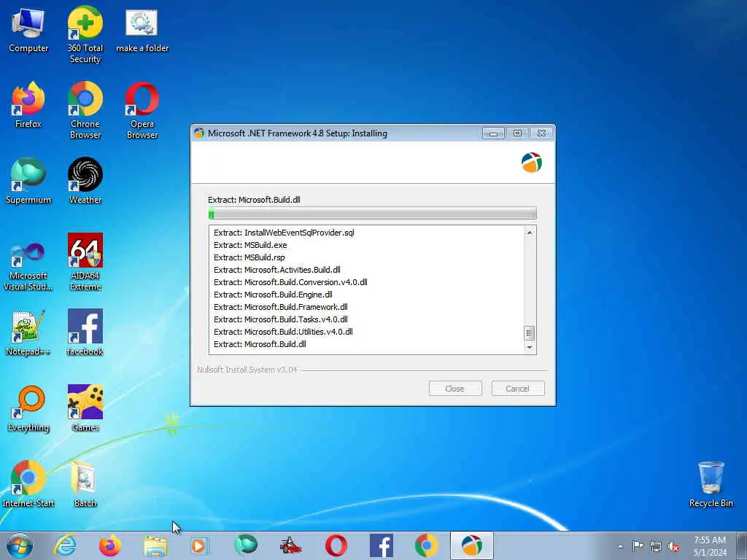Select the Batch folder on desktop

coord(85,484)
